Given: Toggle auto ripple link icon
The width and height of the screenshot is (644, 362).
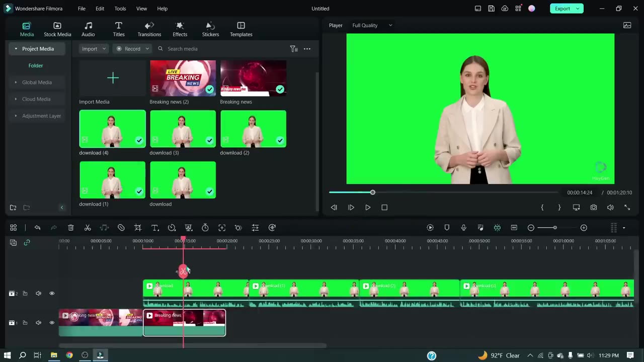Looking at the screenshot, I should [x=27, y=242].
